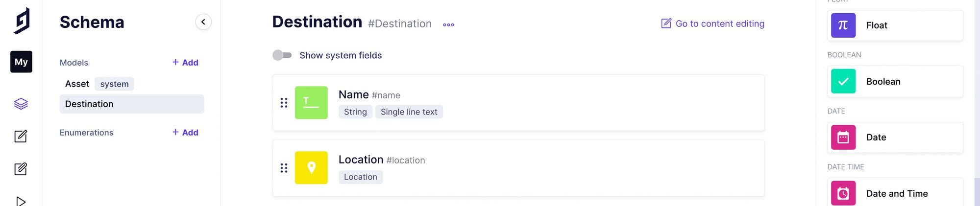Add a Date field via calendar icon
The width and height of the screenshot is (980, 206).
pos(843,137)
